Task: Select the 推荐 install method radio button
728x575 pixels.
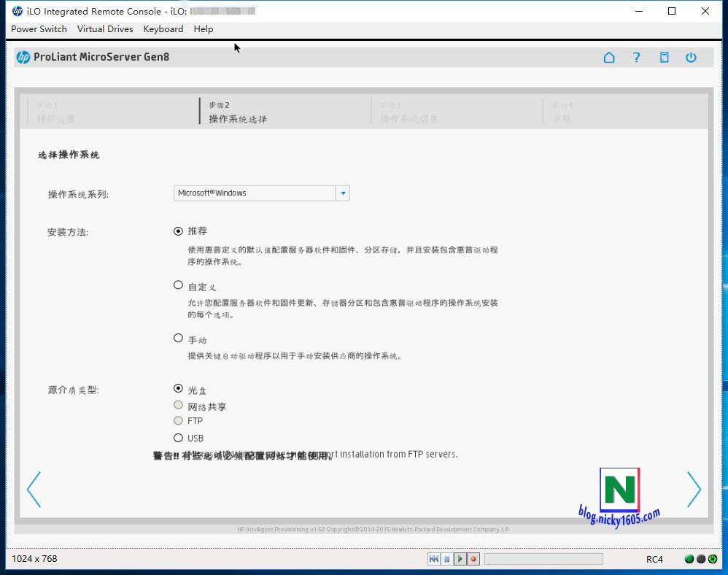Action: pos(178,231)
